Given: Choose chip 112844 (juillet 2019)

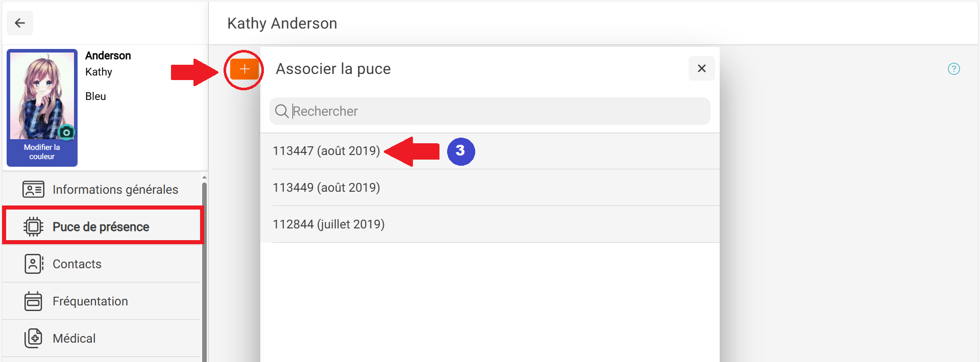Looking at the screenshot, I should coord(490,224).
